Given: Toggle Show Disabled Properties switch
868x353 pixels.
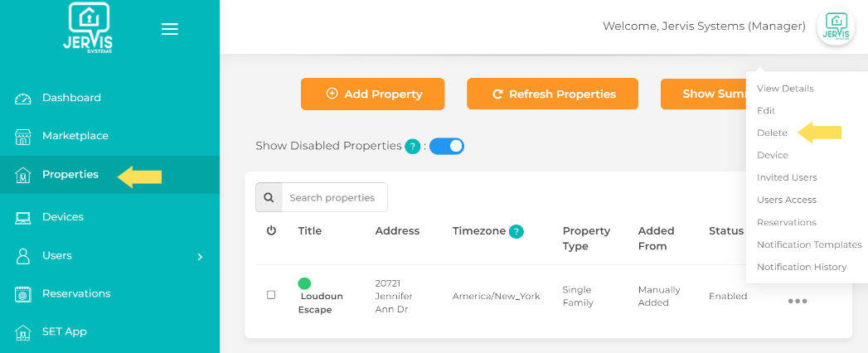Looking at the screenshot, I should (447, 146).
